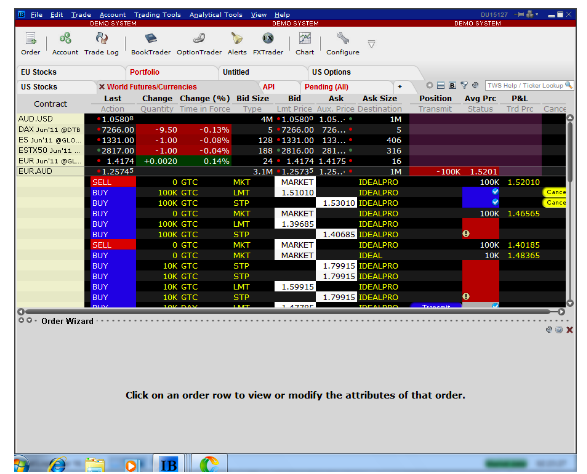The height and width of the screenshot is (474, 587).
Task: Open the View menu
Action: point(259,15)
